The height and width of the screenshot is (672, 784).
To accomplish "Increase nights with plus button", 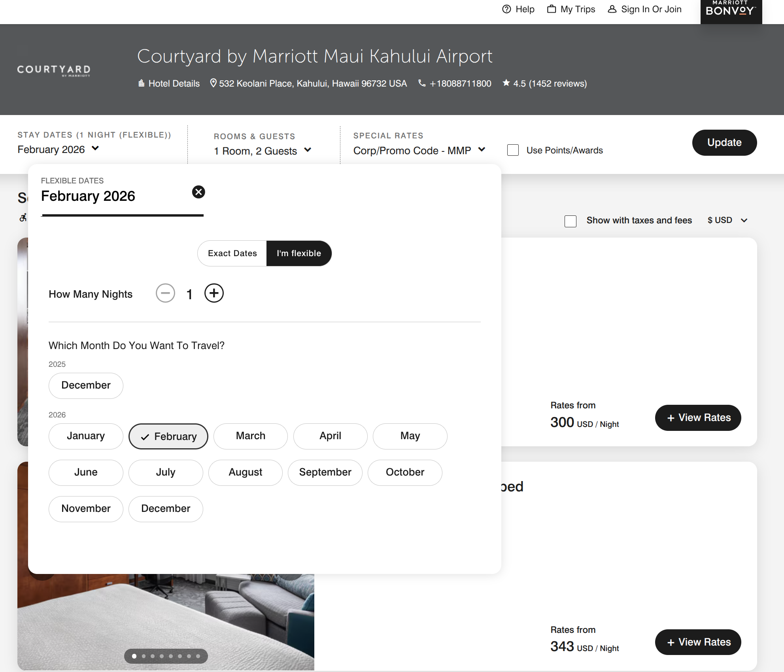I will (214, 293).
